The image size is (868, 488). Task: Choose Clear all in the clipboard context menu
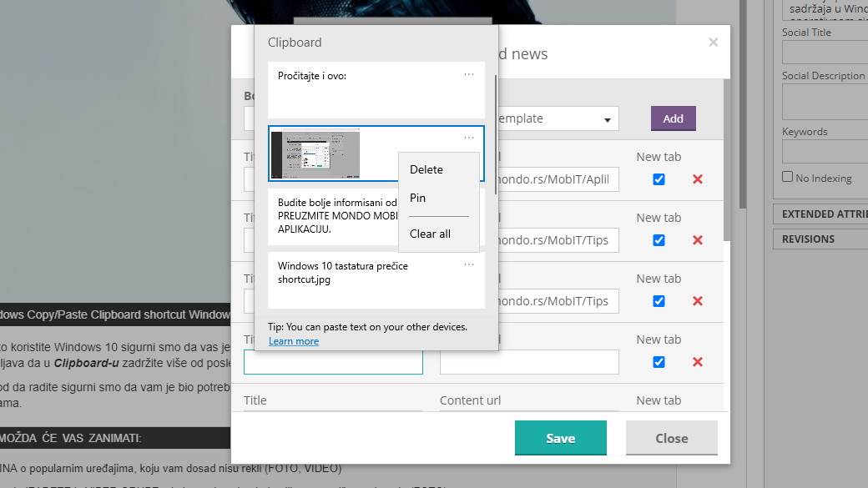coord(430,234)
